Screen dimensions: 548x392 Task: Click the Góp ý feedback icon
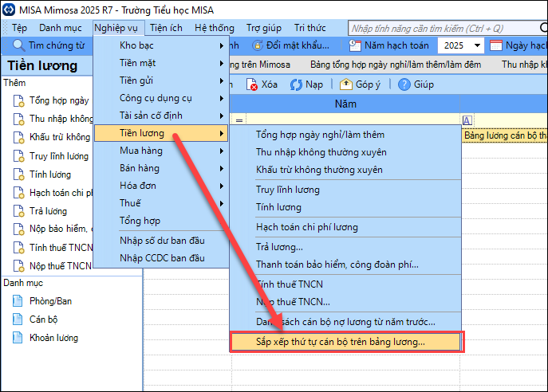pos(346,84)
